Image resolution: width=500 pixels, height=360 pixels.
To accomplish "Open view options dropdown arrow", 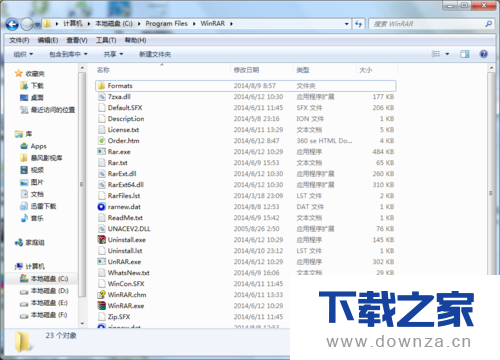I will pos(447,54).
